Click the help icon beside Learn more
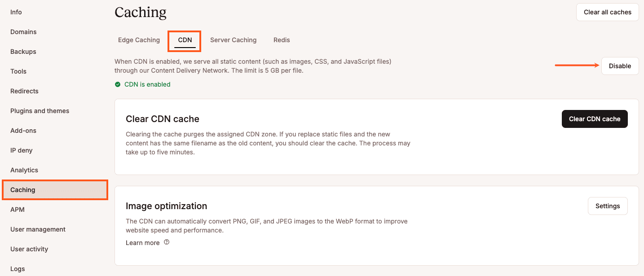Screen dimensions: 644x276 [166, 242]
